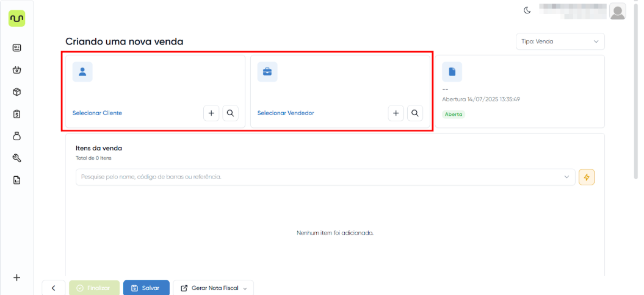644x295 pixels.
Task: Click the Selecionar Cliente link
Action: [97, 113]
